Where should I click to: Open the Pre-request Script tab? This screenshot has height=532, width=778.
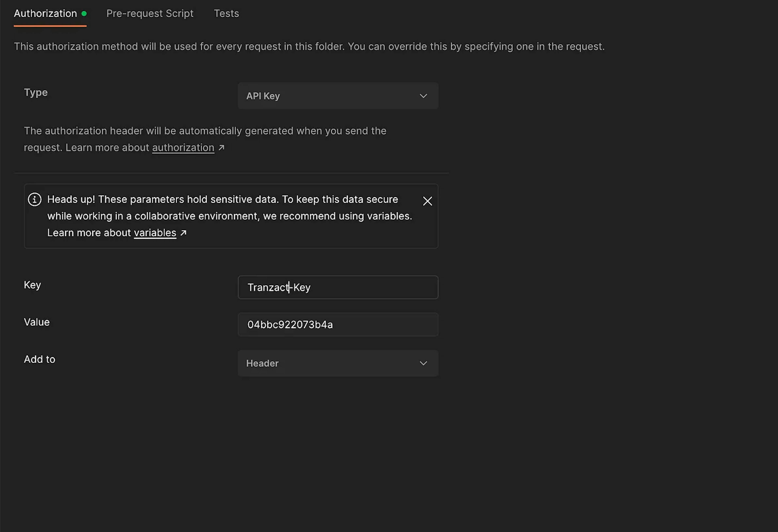coord(150,13)
